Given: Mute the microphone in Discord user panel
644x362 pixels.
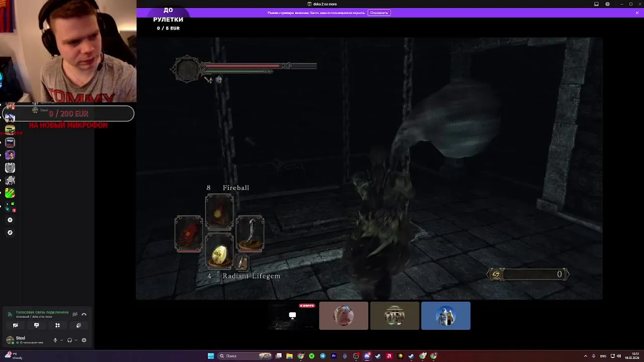Looking at the screenshot, I should tap(55, 340).
